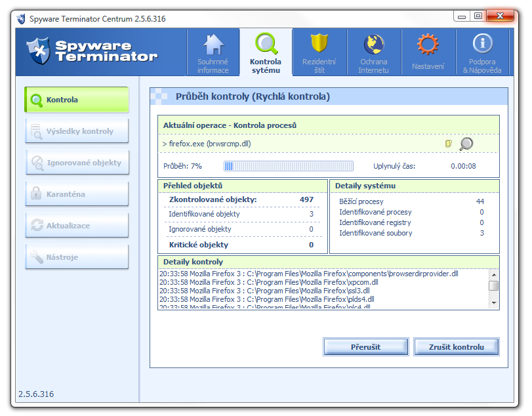The height and width of the screenshot is (416, 532).
Task: Click the Zkontrolované objekty value 497
Action: 306,199
